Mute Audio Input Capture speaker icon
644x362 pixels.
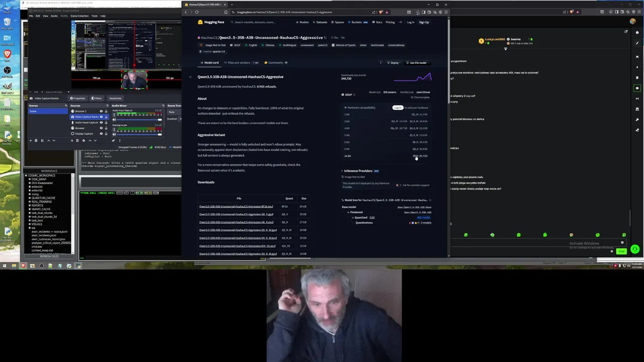coord(114,120)
